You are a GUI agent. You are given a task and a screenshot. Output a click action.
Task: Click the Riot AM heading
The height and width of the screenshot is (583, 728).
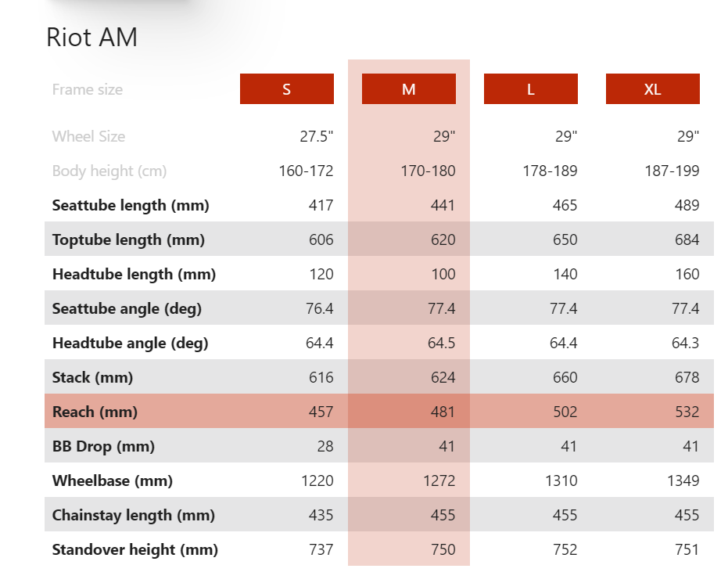pos(92,37)
